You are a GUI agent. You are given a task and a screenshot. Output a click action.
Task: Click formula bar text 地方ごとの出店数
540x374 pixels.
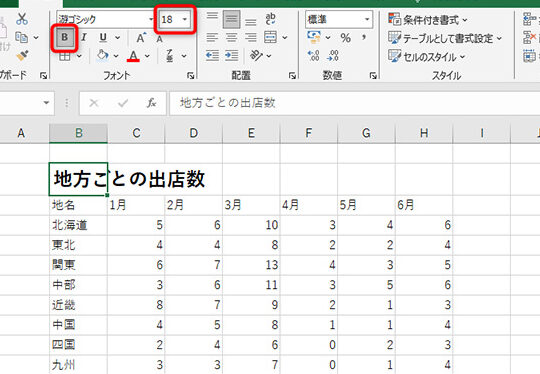coord(228,103)
